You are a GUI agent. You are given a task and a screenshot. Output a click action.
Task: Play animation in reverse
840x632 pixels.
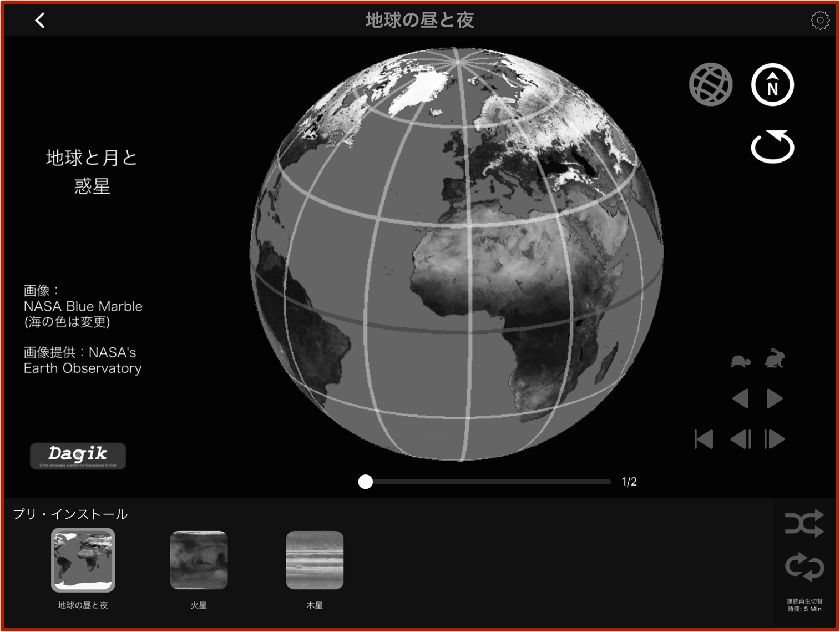click(x=741, y=398)
